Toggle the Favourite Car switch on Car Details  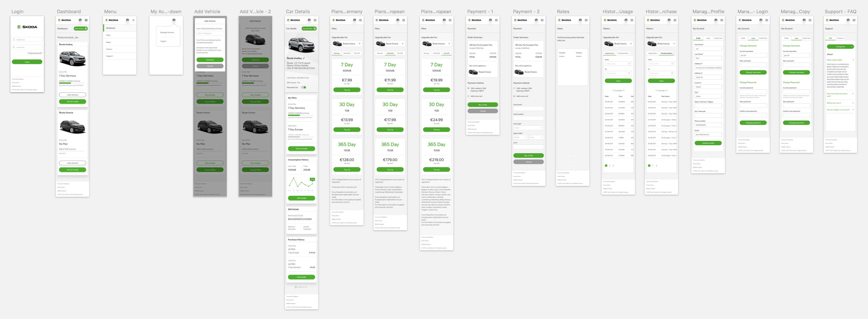point(304,87)
